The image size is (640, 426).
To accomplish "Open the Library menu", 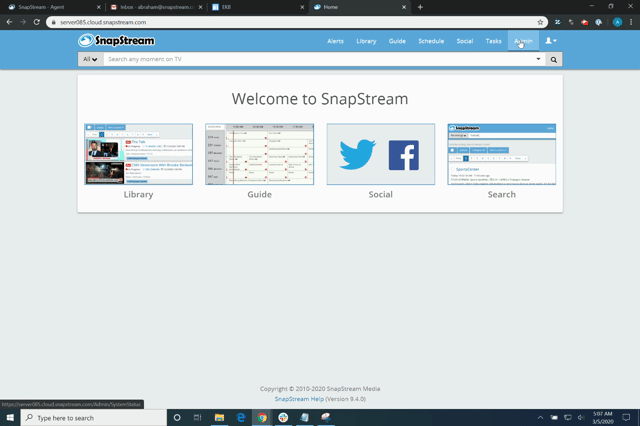I will (x=366, y=41).
